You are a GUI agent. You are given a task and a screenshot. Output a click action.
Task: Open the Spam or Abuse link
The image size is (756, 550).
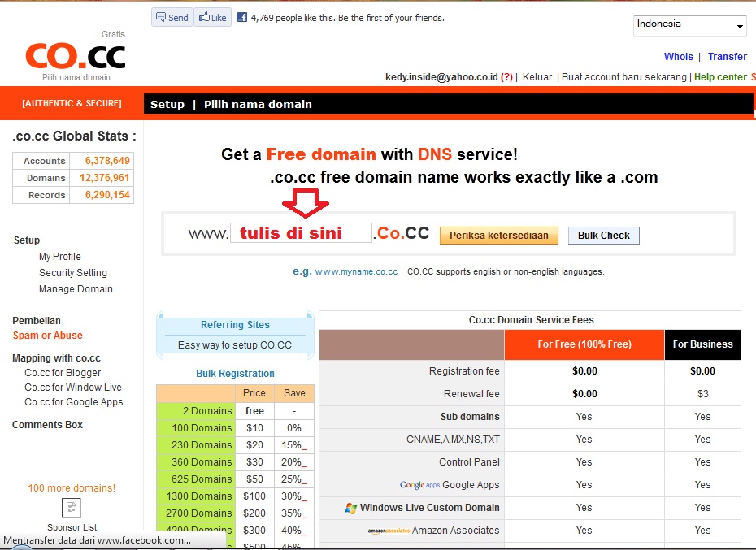(x=48, y=335)
